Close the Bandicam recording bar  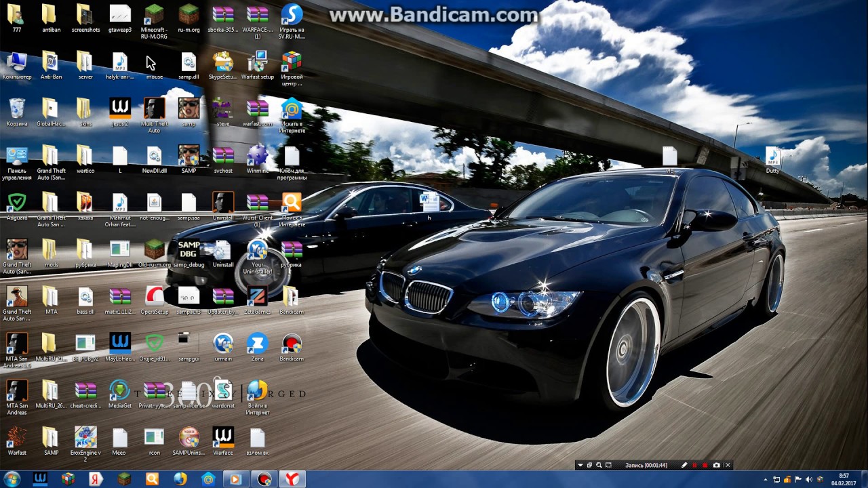coord(728,466)
